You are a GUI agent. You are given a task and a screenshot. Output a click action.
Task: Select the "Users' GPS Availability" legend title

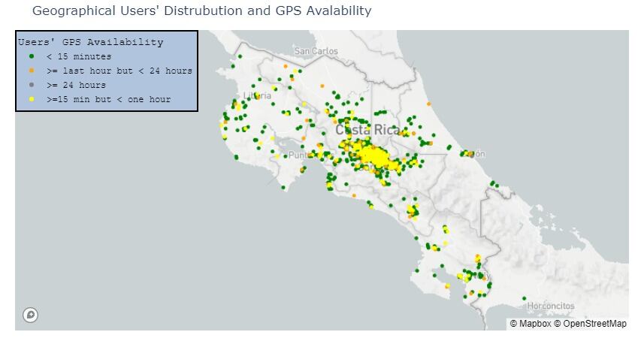point(90,42)
